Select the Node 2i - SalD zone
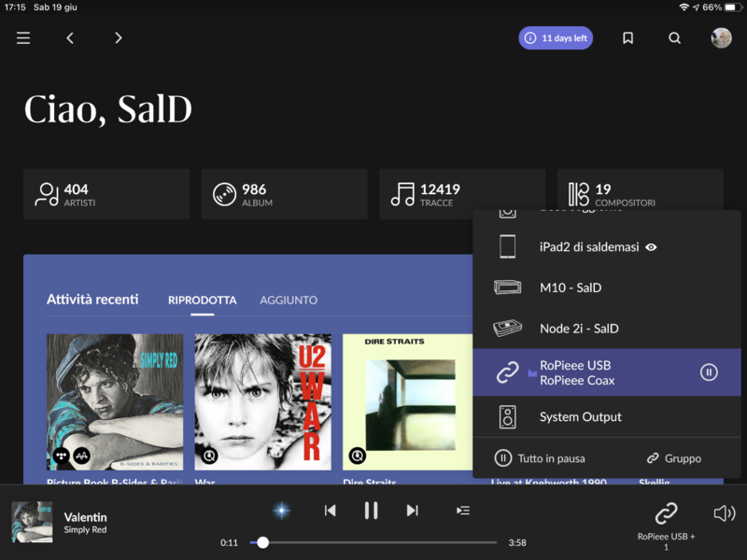This screenshot has height=560, width=747. pyautogui.click(x=579, y=329)
